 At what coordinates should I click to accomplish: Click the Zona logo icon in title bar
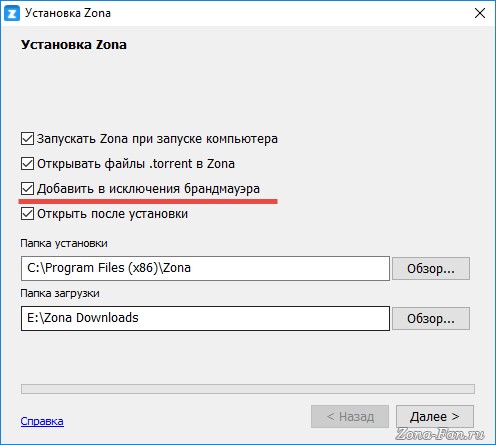12,13
